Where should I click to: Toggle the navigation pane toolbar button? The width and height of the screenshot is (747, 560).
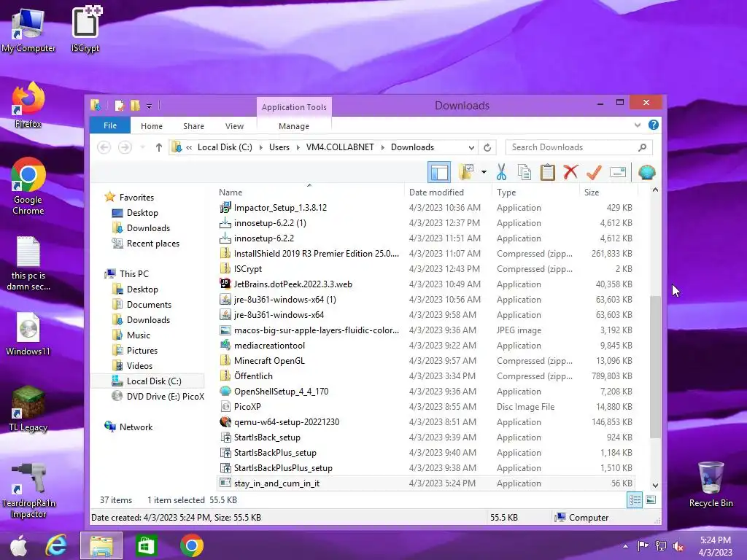(x=438, y=172)
